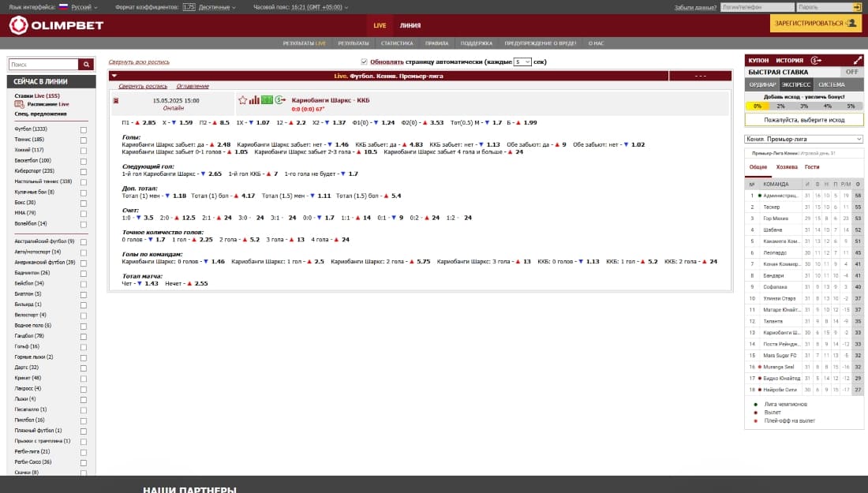Screen dimensions: 868x493
Task: Open the О нас menu link
Action: 597,43
